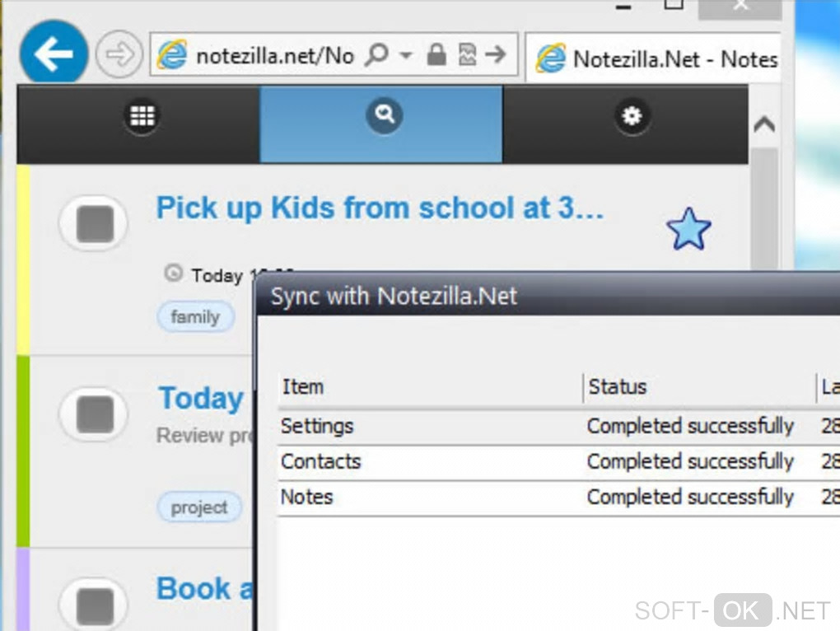Star the Pick up Kids note

[x=688, y=230]
